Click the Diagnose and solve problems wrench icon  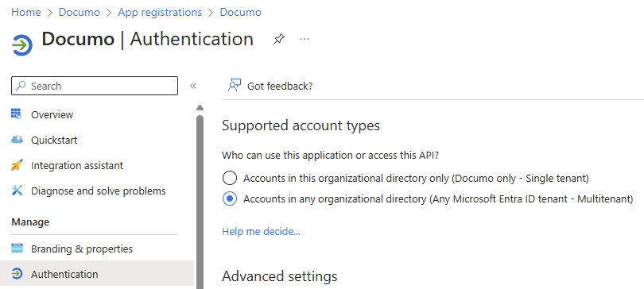point(17,191)
